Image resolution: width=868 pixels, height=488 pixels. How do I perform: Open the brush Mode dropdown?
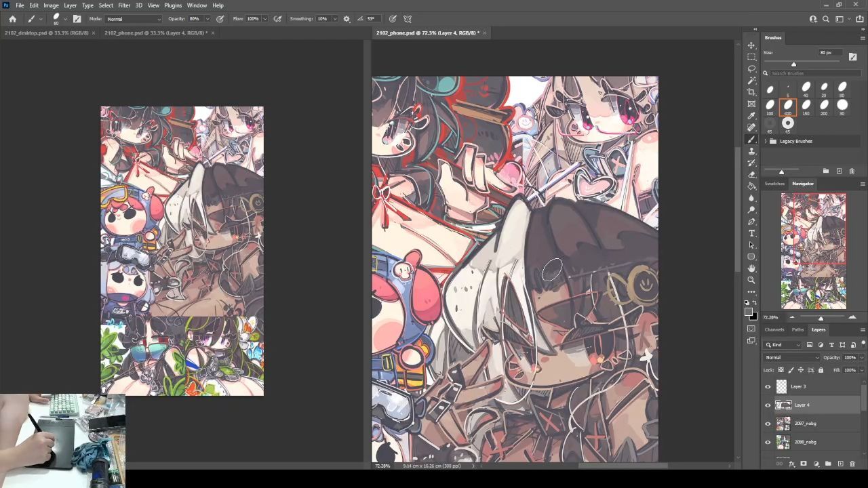(x=134, y=19)
